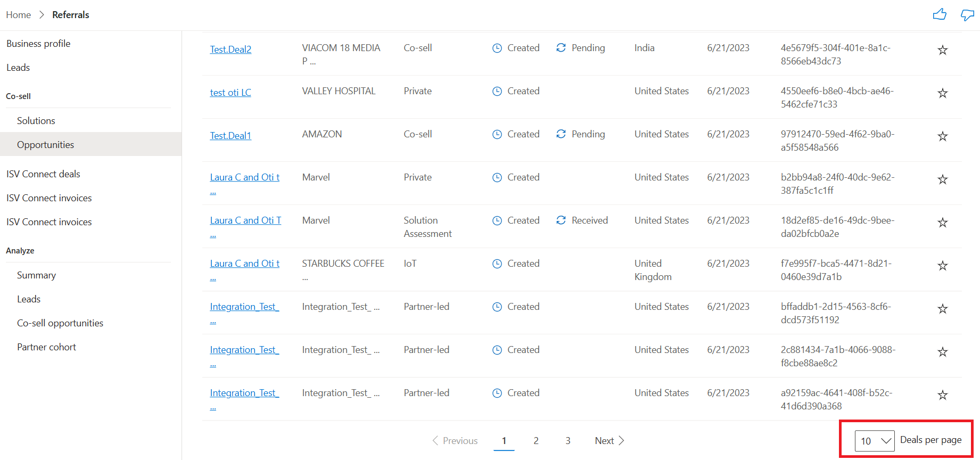
Task: Toggle favorite star for test oti LC
Action: click(942, 93)
